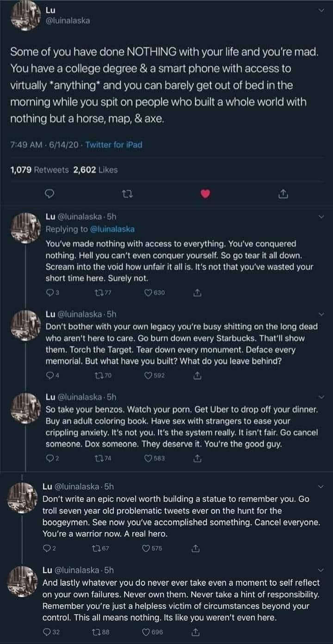The image size is (333, 644).
Task: Share the 'epic novel' reply tweet
Action: coord(196,548)
